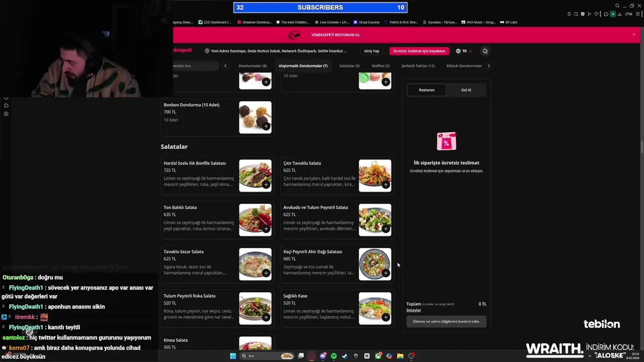Image resolution: width=644 pixels, height=362 pixels.
Task: Open the Stripe Express bookmark
Action: [367, 22]
